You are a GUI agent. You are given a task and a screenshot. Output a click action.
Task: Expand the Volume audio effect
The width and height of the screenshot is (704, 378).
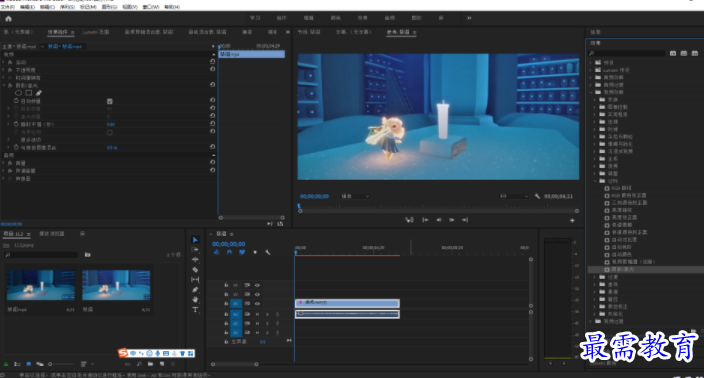pyautogui.click(x=4, y=163)
